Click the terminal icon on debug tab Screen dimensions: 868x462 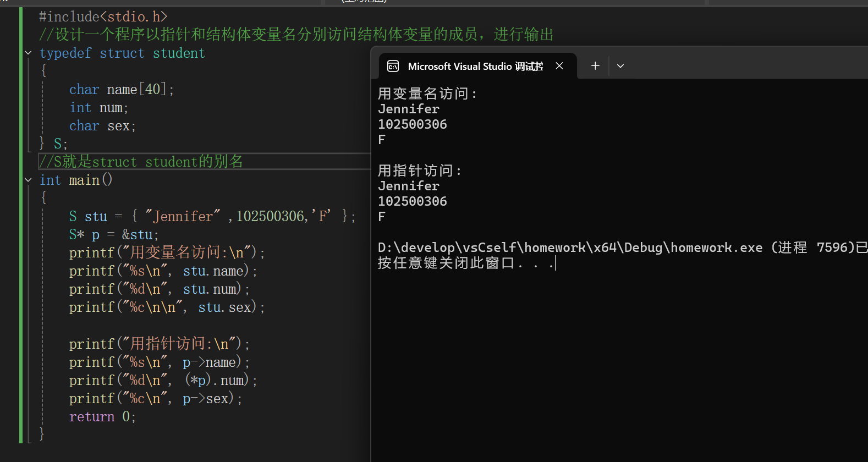click(x=393, y=67)
